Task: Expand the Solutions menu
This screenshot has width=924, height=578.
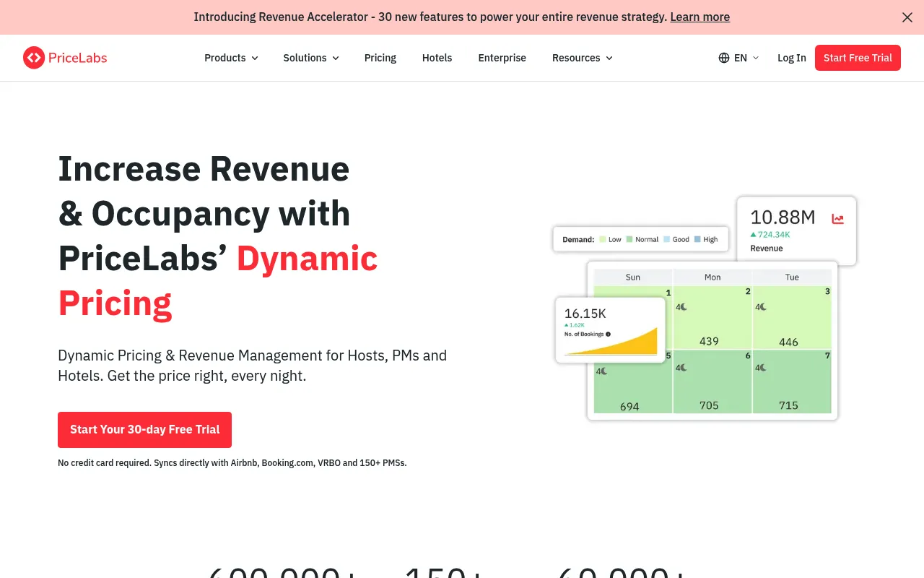Action: tap(311, 58)
